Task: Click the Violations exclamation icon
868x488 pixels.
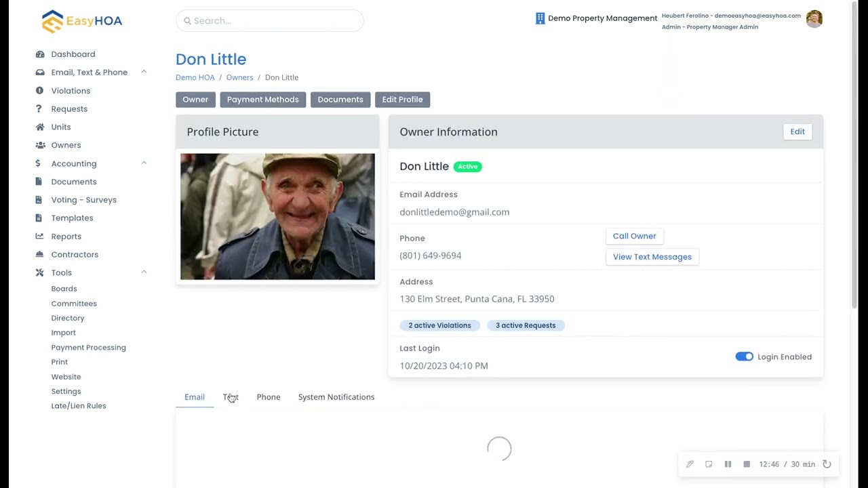Action: click(x=40, y=91)
